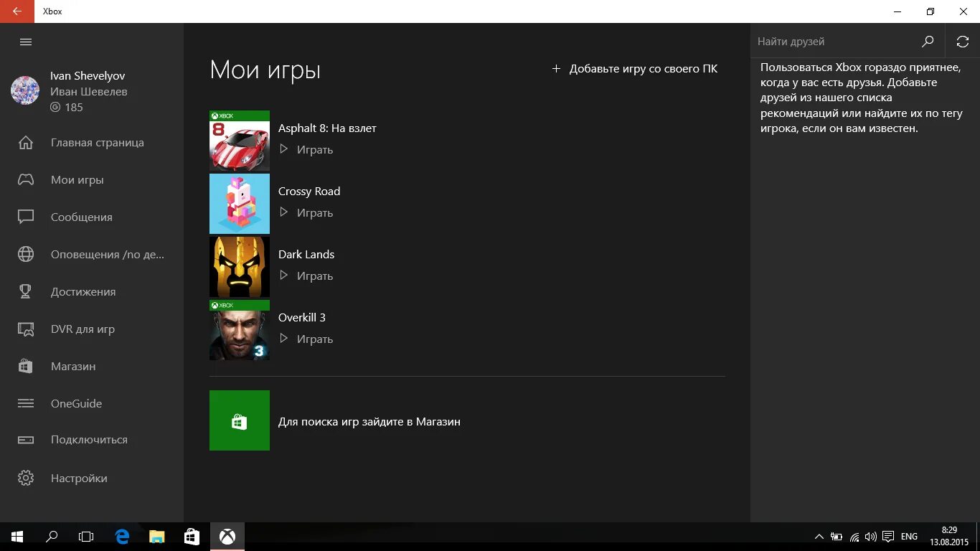Click the globe icon for Оповещения
This screenshot has width=980, height=551.
[x=26, y=255]
